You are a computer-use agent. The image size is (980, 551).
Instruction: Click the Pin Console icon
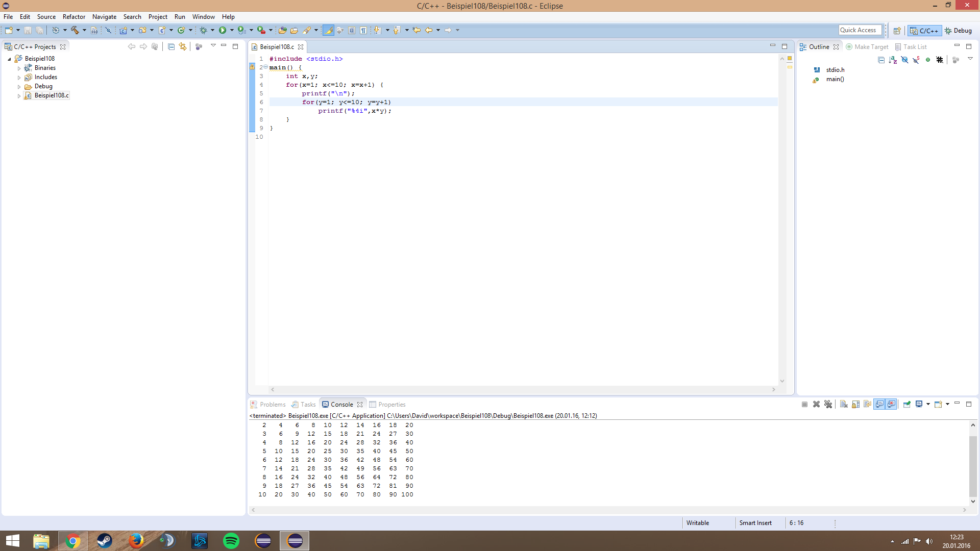pos(907,404)
